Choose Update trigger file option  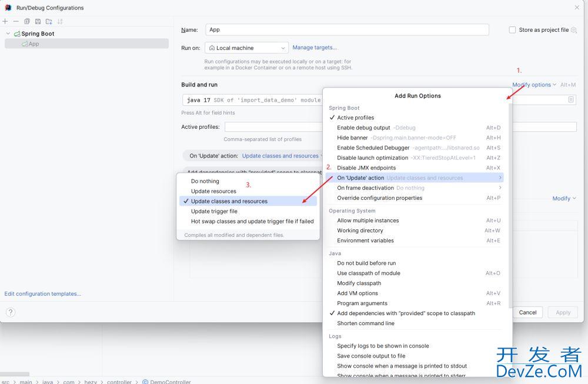(248, 212)
